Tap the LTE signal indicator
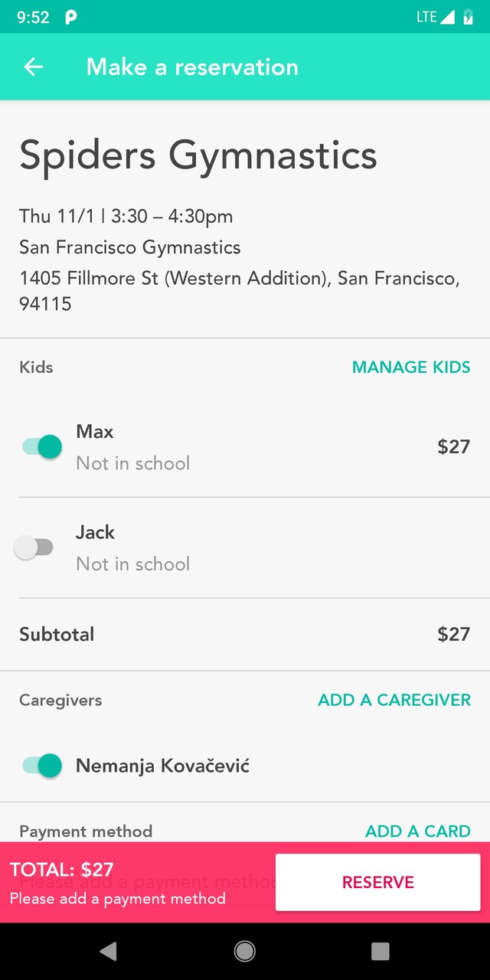This screenshot has width=490, height=980. [x=435, y=17]
